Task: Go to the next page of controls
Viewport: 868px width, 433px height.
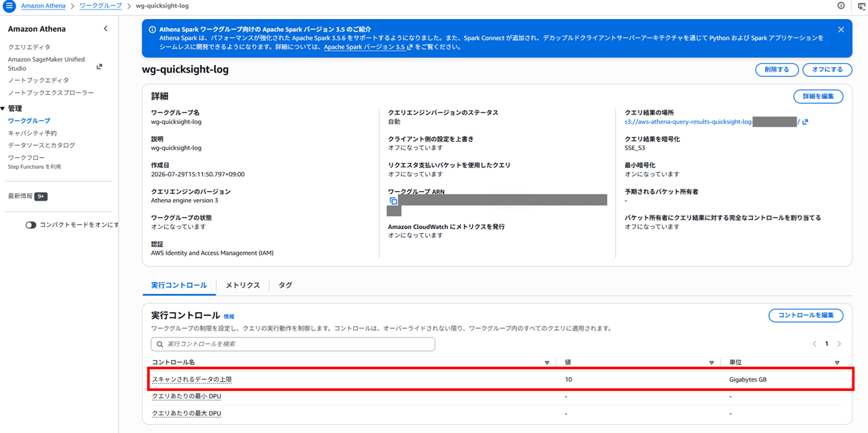Action: pos(839,344)
